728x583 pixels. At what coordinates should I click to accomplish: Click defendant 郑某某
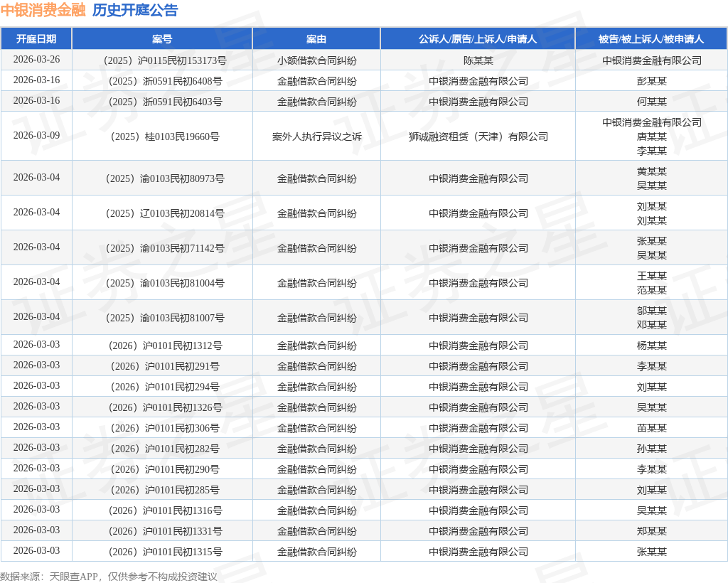pyautogui.click(x=651, y=531)
